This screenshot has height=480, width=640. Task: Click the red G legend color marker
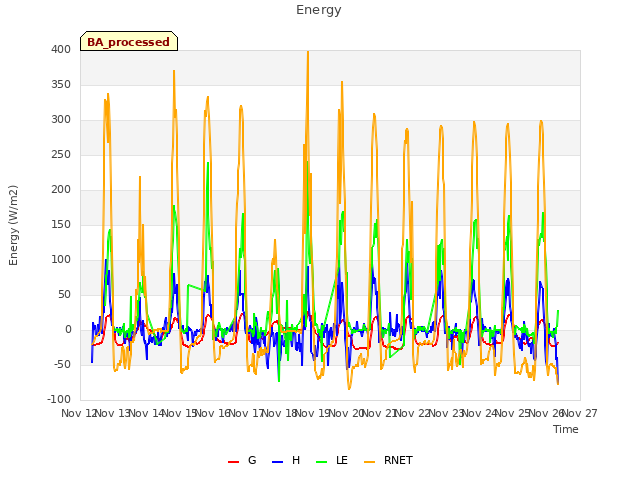pyautogui.click(x=233, y=462)
